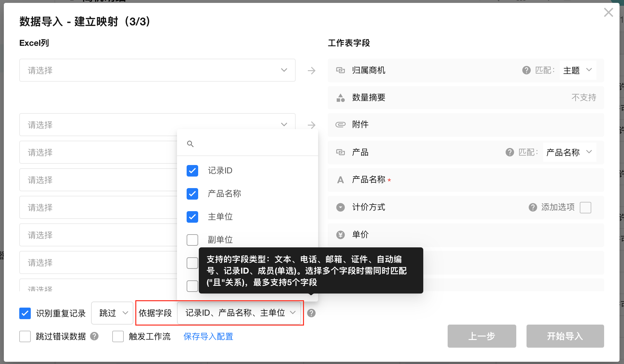Viewport: 624px width, 364px height.
Task: Enable 触发工作流 checkbox
Action: 118,336
